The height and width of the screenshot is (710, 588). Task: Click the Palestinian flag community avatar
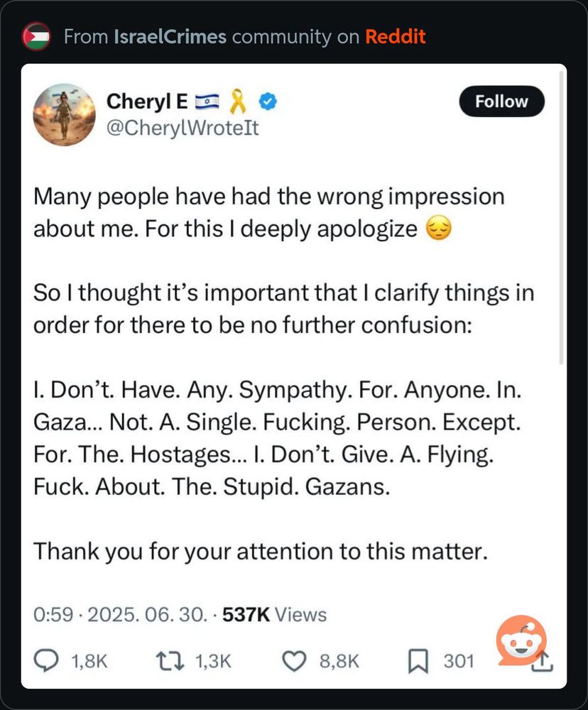pyautogui.click(x=36, y=35)
